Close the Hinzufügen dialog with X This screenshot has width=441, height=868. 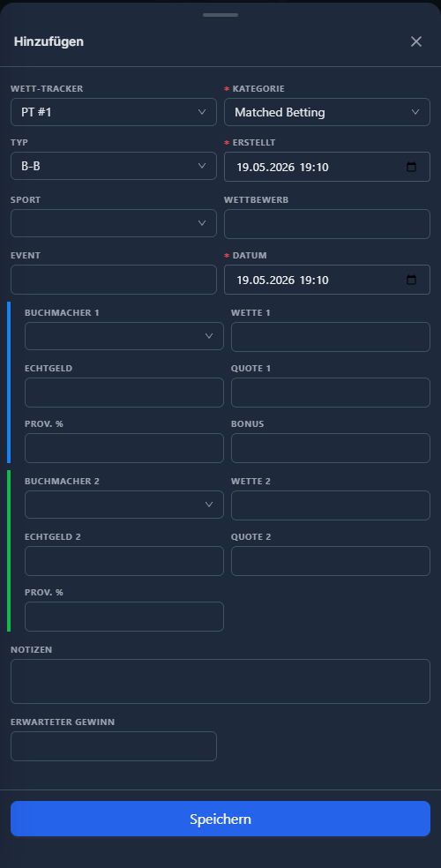coord(416,41)
